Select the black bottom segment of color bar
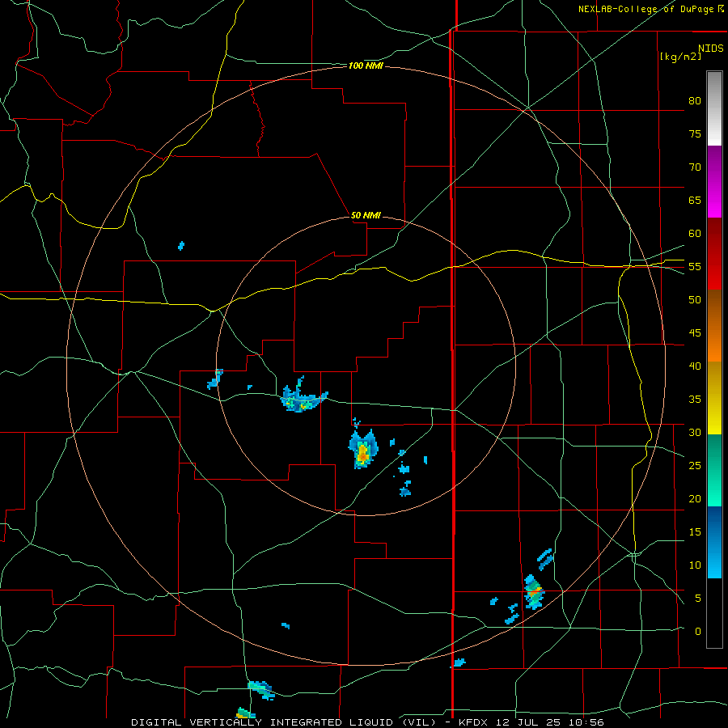Viewport: 728px width, 728px height. [714, 612]
